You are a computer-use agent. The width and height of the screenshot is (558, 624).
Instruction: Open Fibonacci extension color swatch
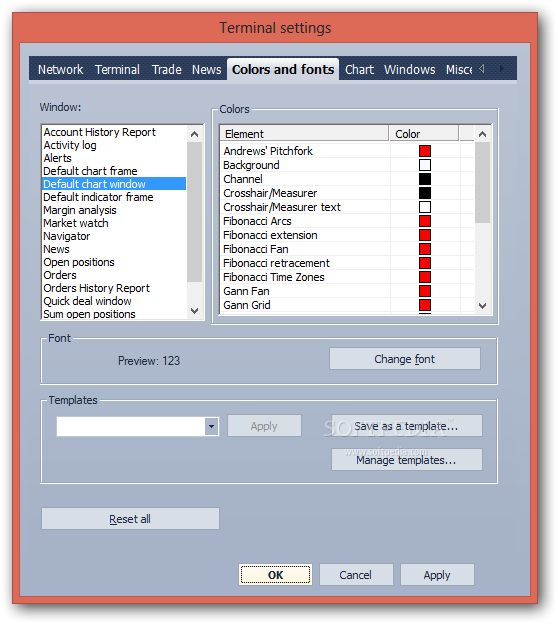click(425, 235)
